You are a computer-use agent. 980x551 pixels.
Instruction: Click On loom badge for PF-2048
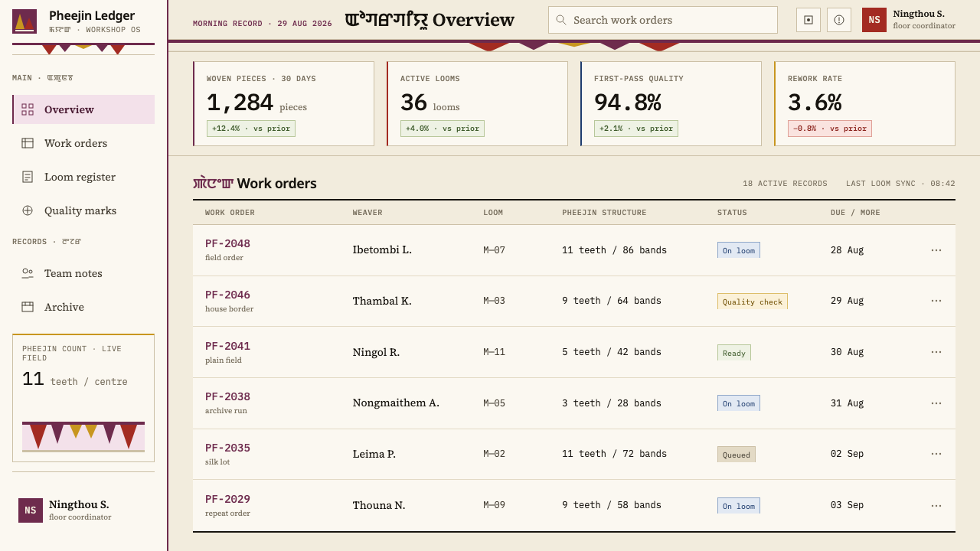(x=739, y=250)
